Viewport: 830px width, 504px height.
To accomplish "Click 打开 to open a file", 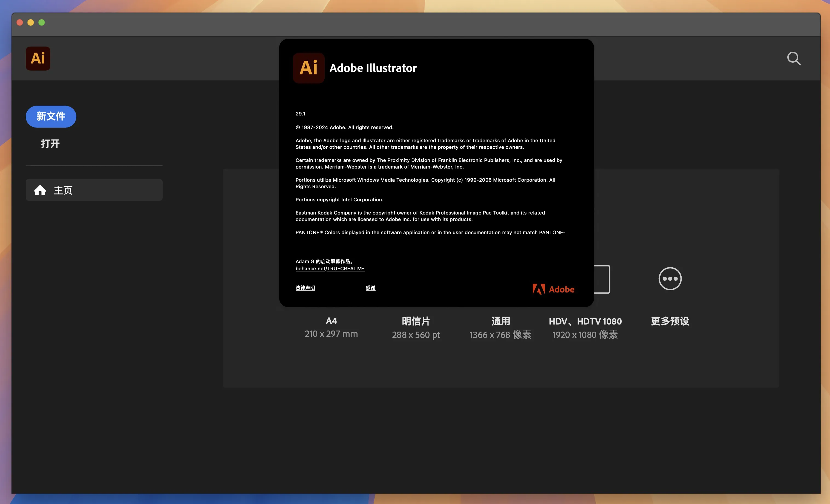I will [x=50, y=143].
